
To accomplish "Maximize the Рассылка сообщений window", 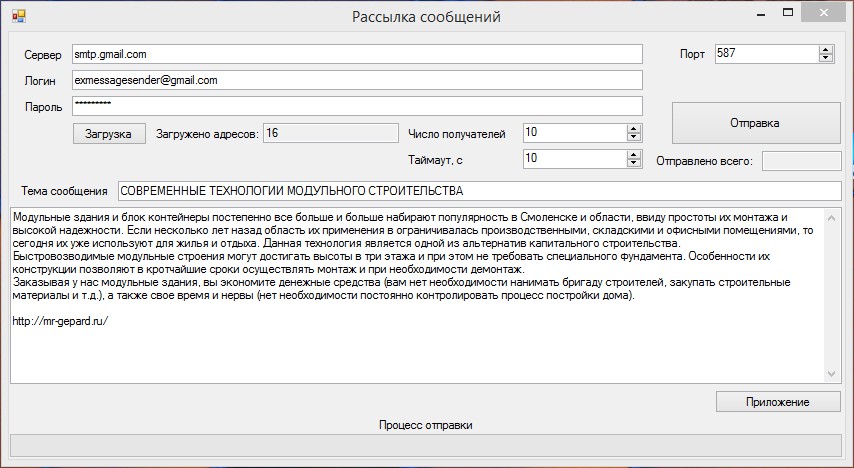I will (788, 13).
